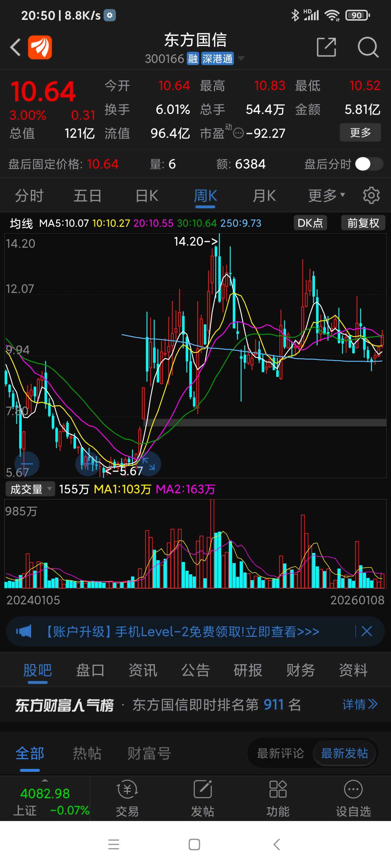Expand the stock name dropdown arrow
Image resolution: width=391 pixels, height=868 pixels.
pos(241,58)
